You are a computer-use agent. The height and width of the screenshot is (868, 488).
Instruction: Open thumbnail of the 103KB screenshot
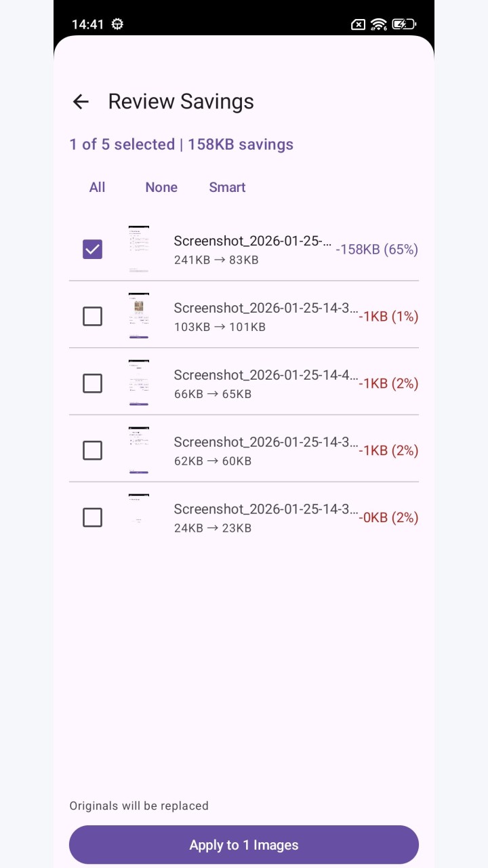click(139, 317)
